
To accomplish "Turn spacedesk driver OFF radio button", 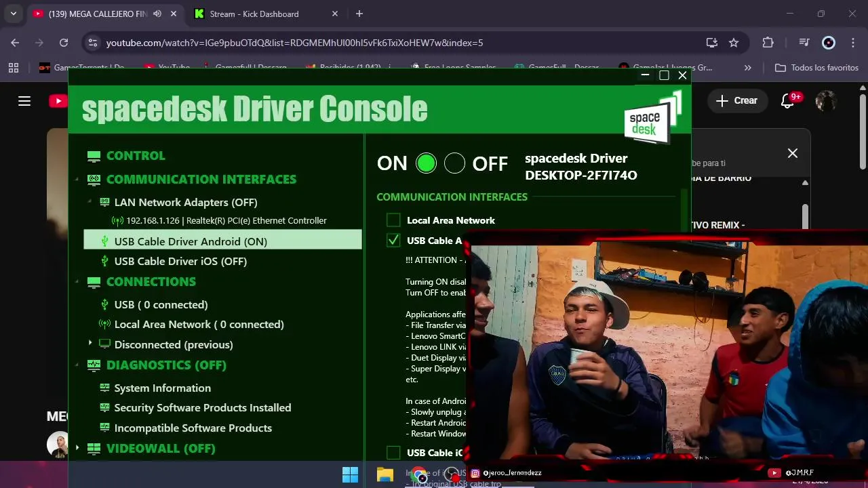I will point(454,163).
